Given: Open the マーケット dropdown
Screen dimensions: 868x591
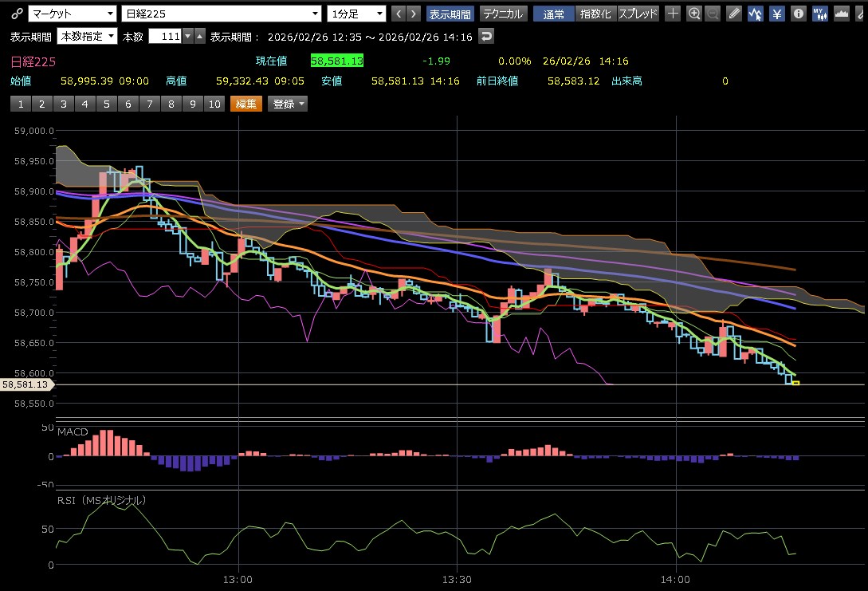Looking at the screenshot, I should point(72,14).
